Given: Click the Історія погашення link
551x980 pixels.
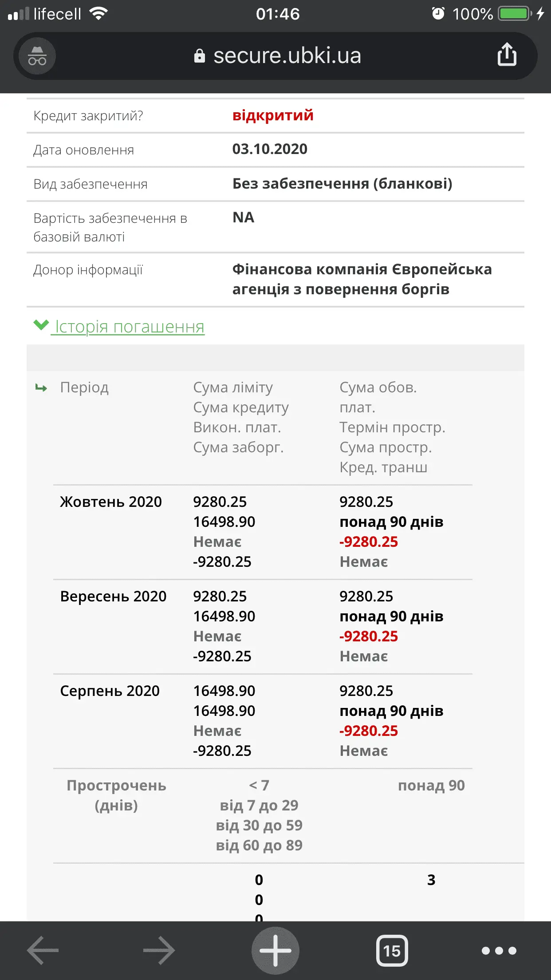Looking at the screenshot, I should pos(129,327).
